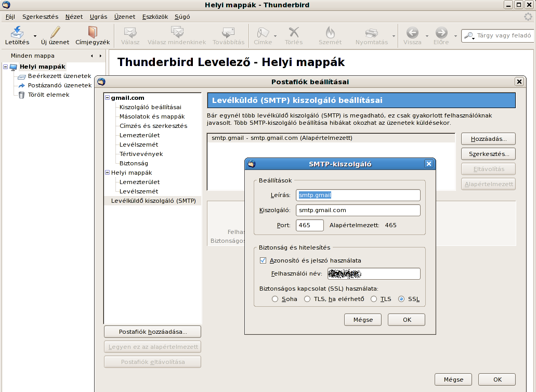536x392 pixels.
Task: Click the Szemét junk flame icon
Action: (330, 33)
